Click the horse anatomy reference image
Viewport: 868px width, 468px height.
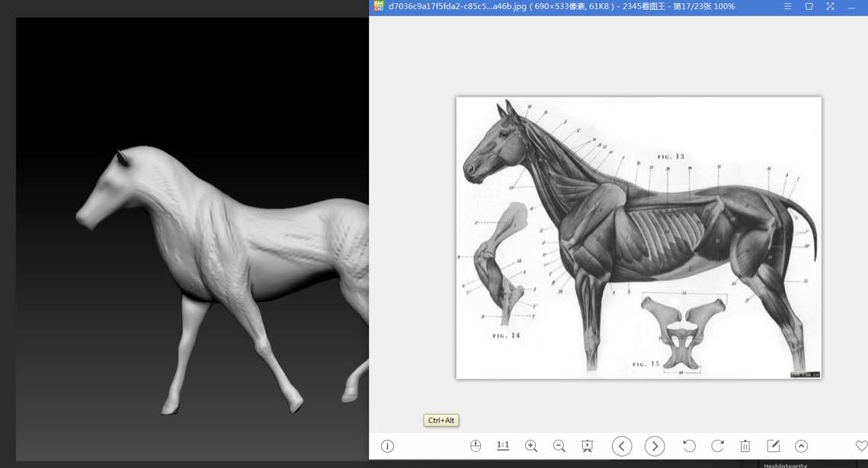coord(639,238)
